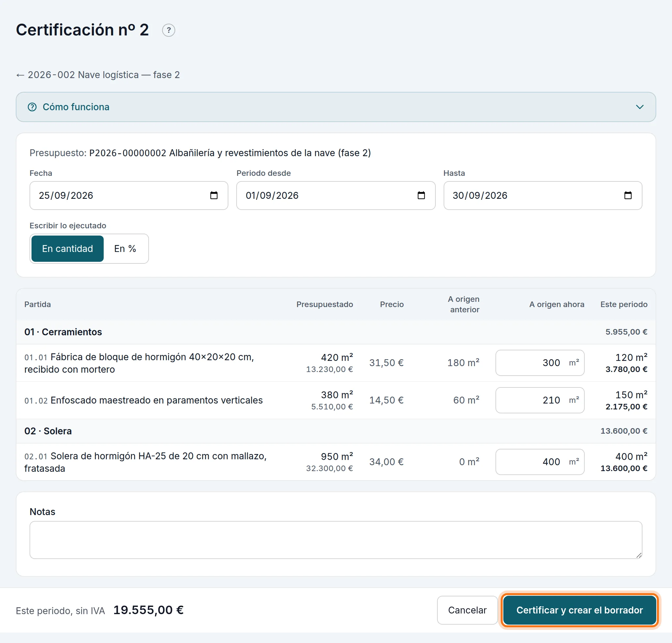Screen dimensions: 672x643
Task: Expand Cómo funciona with the chevron
Action: (x=640, y=107)
